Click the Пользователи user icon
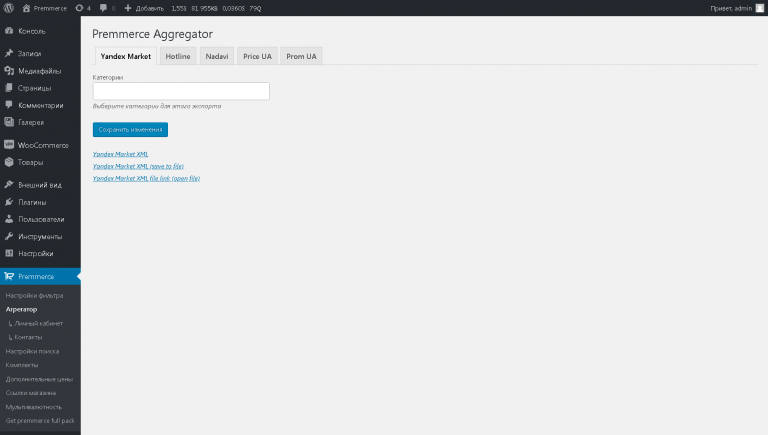Image resolution: width=768 pixels, height=435 pixels. coord(8,219)
